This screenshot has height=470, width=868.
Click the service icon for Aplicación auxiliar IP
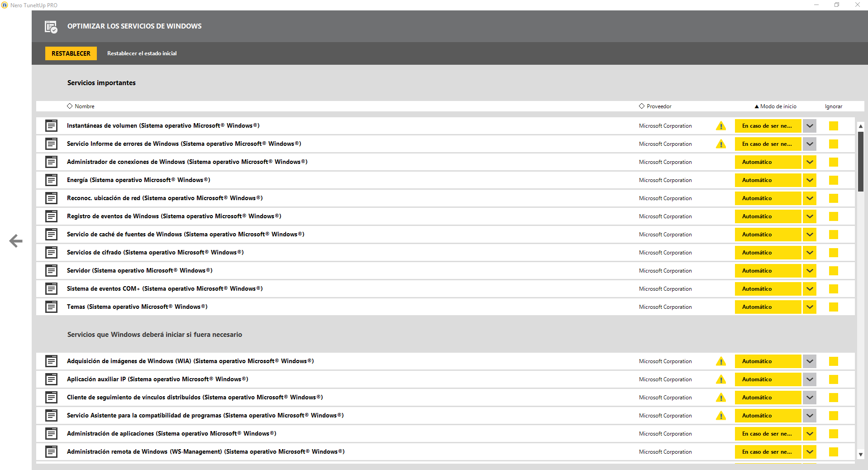[x=52, y=379]
